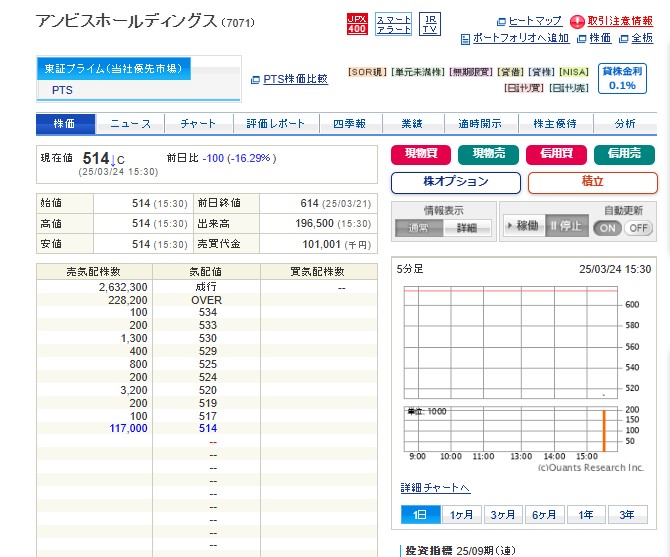Viewport: 670px width, 557px height.
Task: Select the 1ヶ月 chart range
Action: pos(462,514)
